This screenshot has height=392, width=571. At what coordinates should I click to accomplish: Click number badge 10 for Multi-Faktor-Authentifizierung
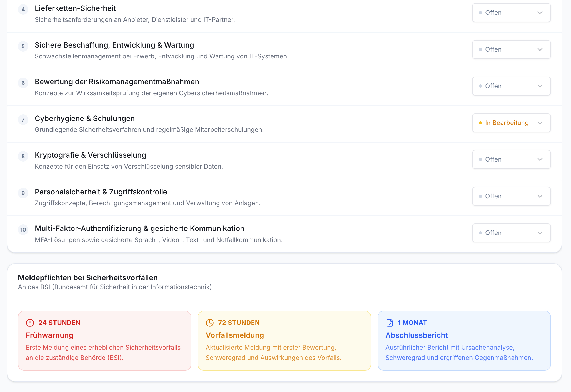click(23, 230)
